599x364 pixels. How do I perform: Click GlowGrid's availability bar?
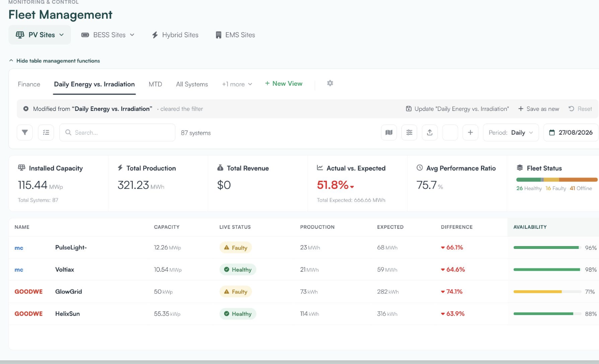coord(546,292)
